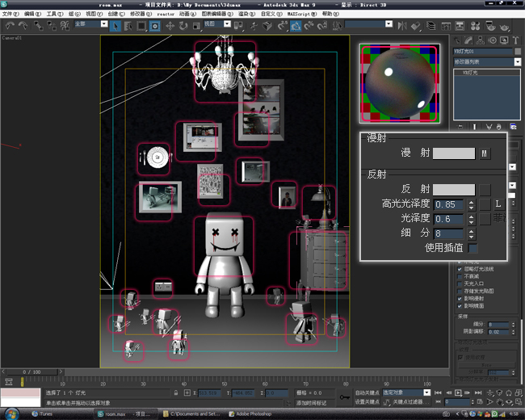Click Configure Modifier Sets icon

[513, 127]
